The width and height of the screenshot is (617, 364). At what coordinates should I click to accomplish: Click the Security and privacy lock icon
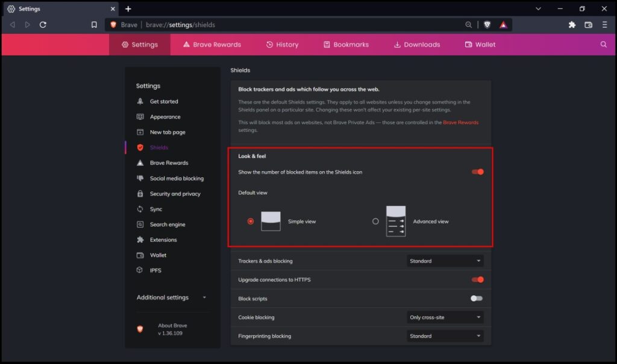tap(140, 193)
